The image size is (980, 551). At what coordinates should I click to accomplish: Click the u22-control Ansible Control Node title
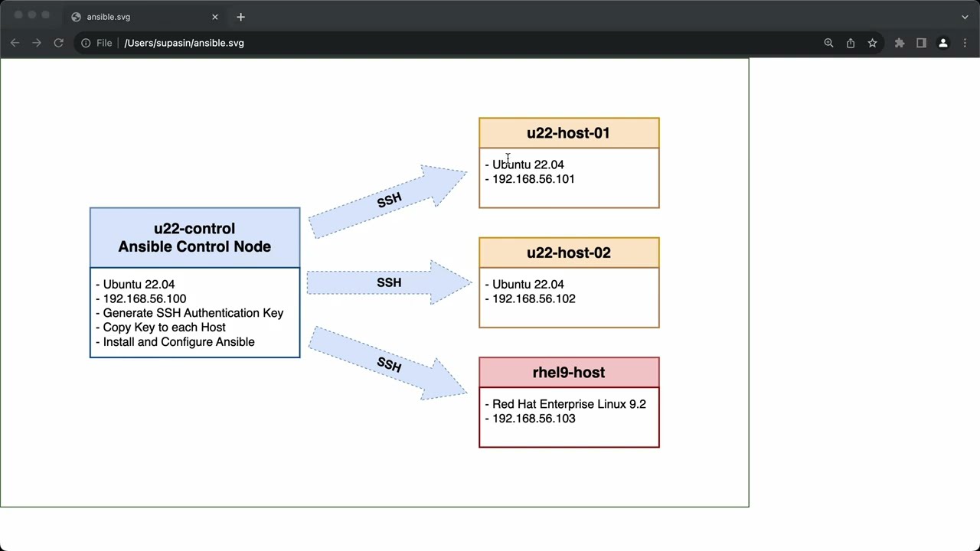194,237
